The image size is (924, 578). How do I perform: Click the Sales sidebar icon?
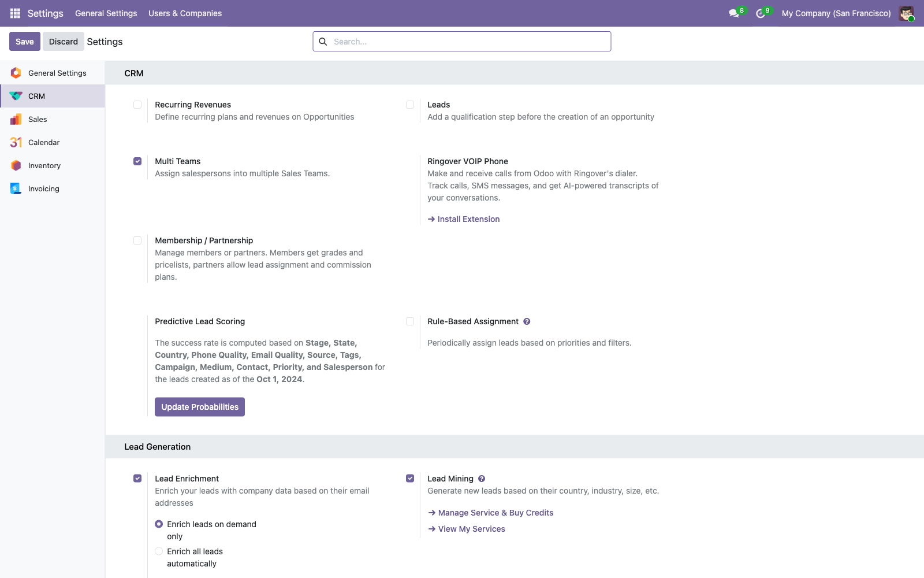pos(16,119)
